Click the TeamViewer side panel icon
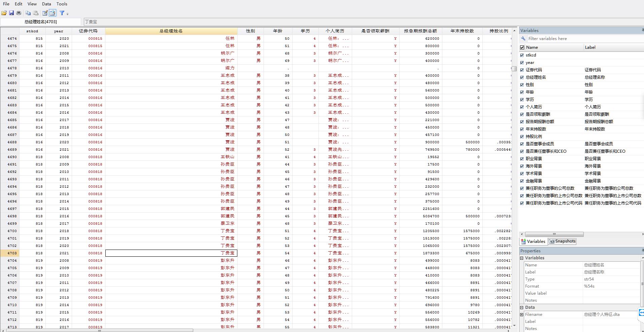 click(x=641, y=312)
